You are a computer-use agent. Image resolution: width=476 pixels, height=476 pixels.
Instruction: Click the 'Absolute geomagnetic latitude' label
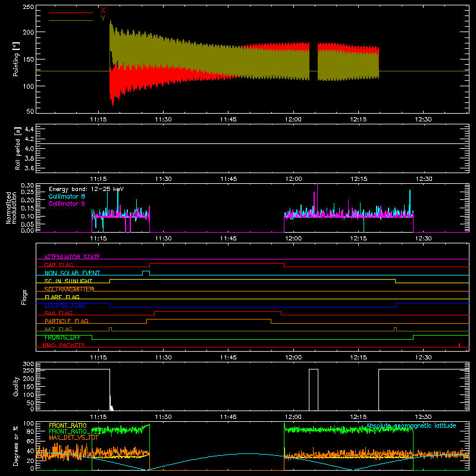coord(411,425)
